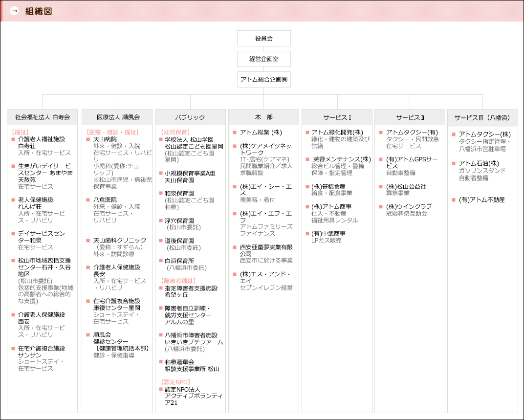
Task: Click 介護老人福祉施設 白寿荘 entry
Action: click(42, 142)
